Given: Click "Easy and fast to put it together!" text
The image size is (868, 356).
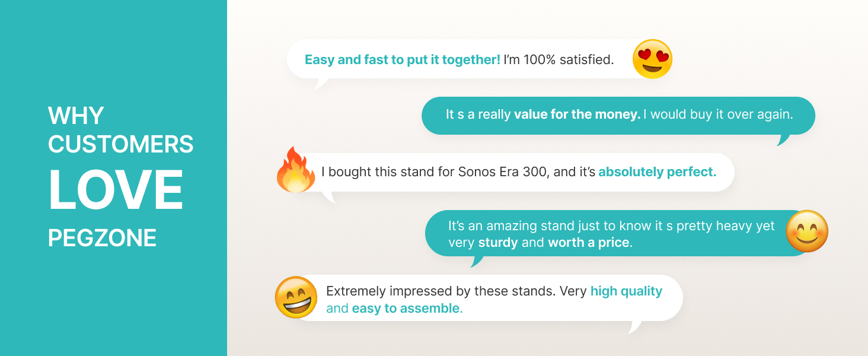Looking at the screenshot, I should point(402,60).
